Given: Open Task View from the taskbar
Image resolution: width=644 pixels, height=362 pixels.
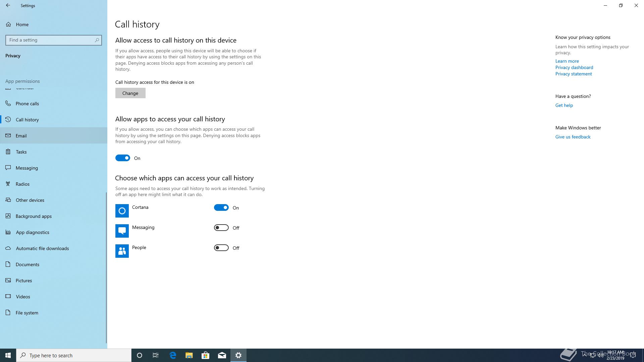Looking at the screenshot, I should coord(156,355).
